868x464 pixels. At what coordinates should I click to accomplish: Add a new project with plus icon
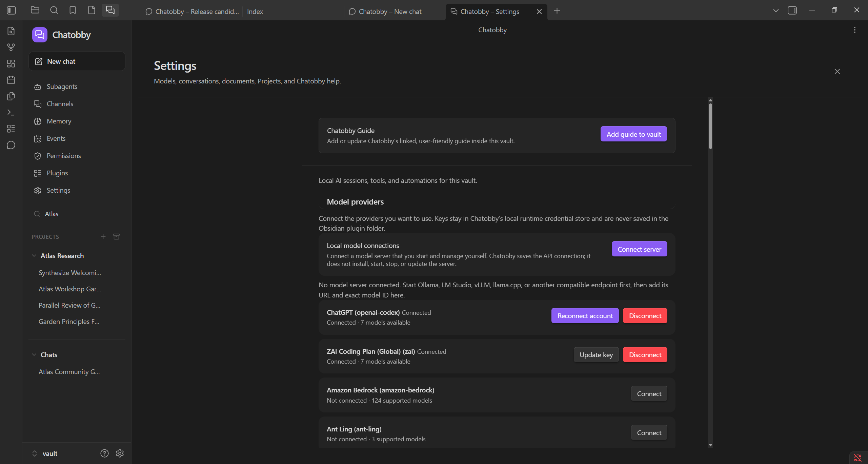[103, 236]
